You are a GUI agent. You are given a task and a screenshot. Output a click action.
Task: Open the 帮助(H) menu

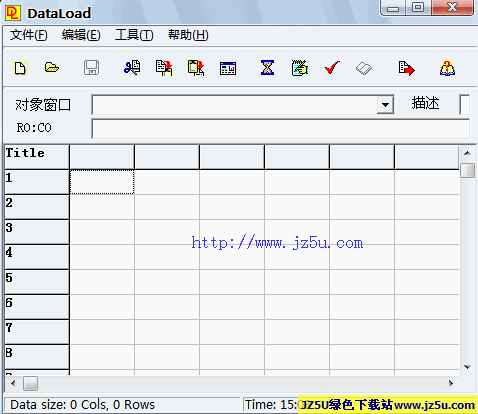[188, 35]
